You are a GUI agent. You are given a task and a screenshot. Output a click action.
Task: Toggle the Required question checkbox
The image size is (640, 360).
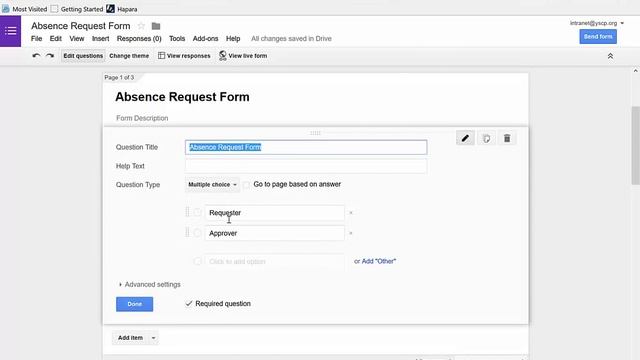(x=189, y=304)
